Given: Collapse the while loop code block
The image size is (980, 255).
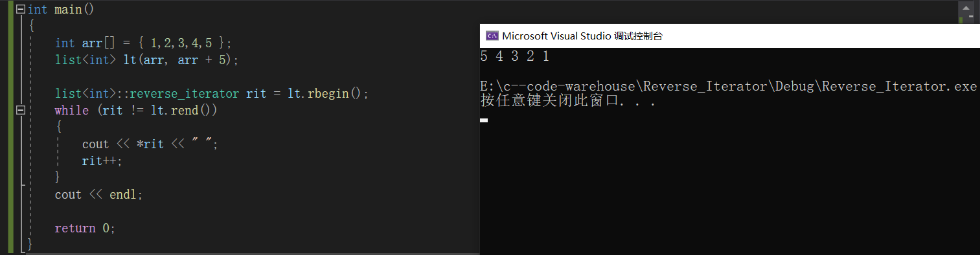Looking at the screenshot, I should (x=20, y=111).
